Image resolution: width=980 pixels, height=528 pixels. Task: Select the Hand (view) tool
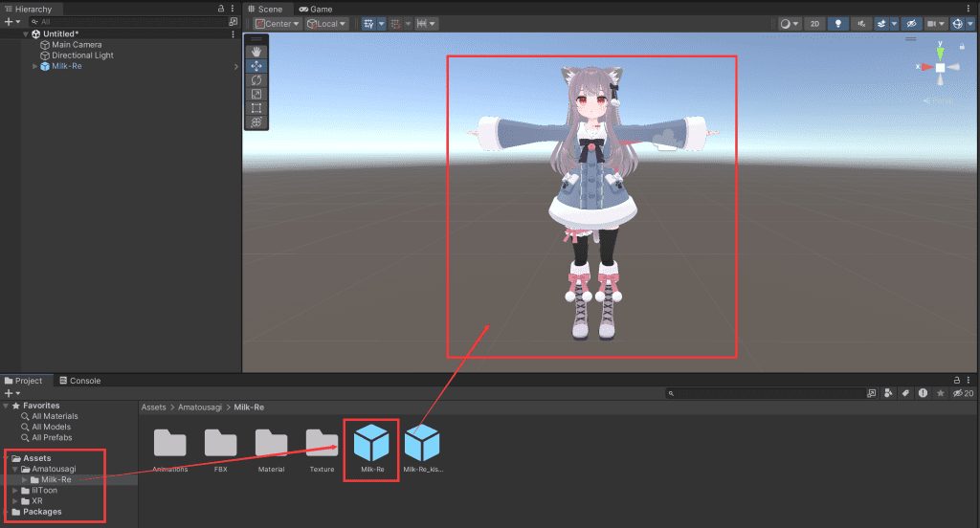pos(256,52)
